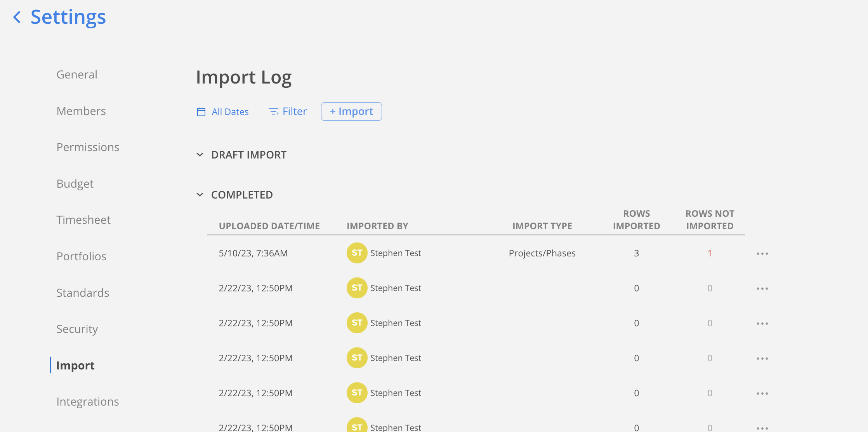Open more options for the 5/10/23 import
The height and width of the screenshot is (432, 868).
click(762, 254)
